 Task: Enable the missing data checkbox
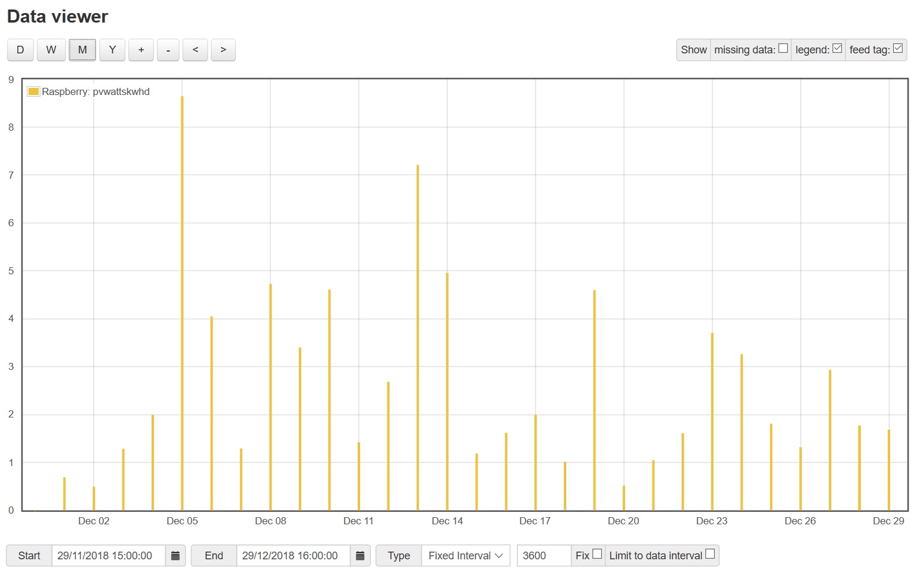[783, 49]
